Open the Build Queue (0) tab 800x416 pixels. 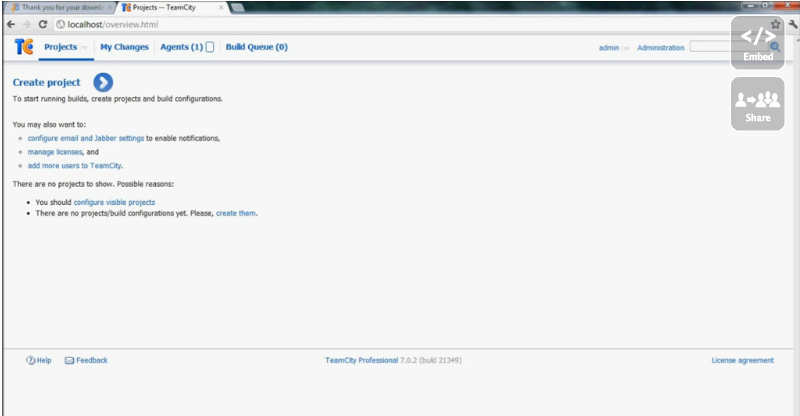(257, 47)
